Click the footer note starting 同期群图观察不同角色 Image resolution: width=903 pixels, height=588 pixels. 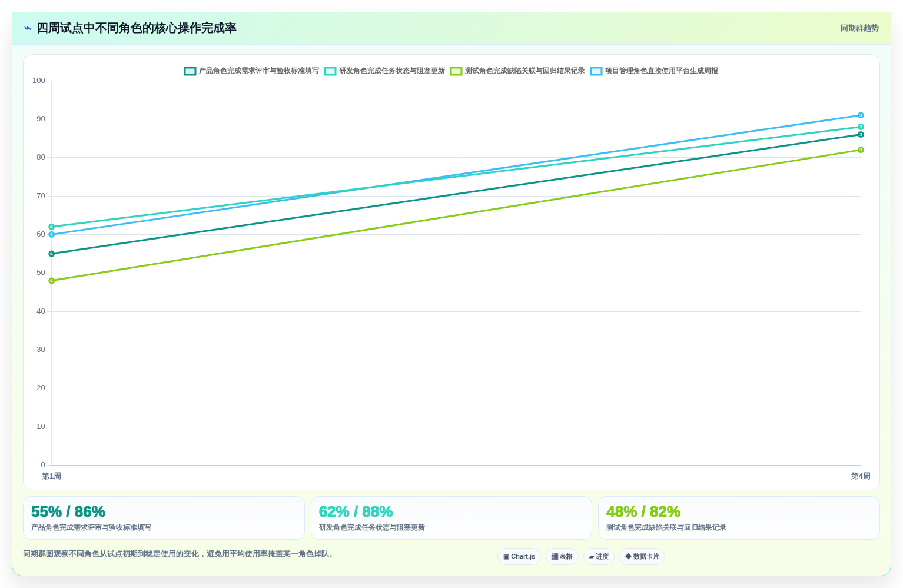coord(180,554)
